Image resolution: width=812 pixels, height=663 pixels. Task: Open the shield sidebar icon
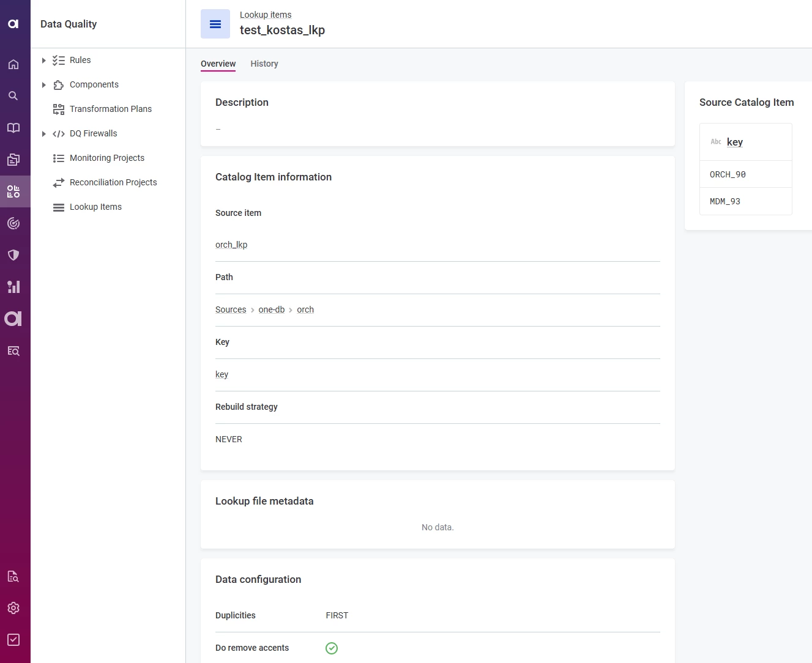coord(13,255)
